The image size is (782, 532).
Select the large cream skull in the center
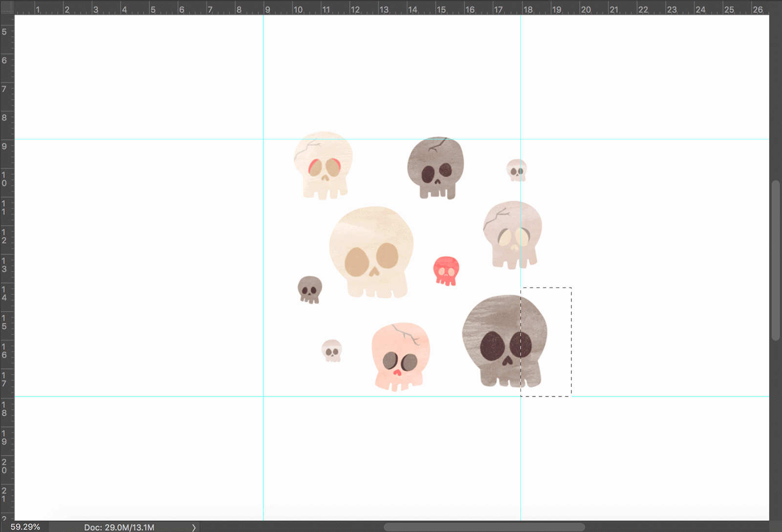372,249
